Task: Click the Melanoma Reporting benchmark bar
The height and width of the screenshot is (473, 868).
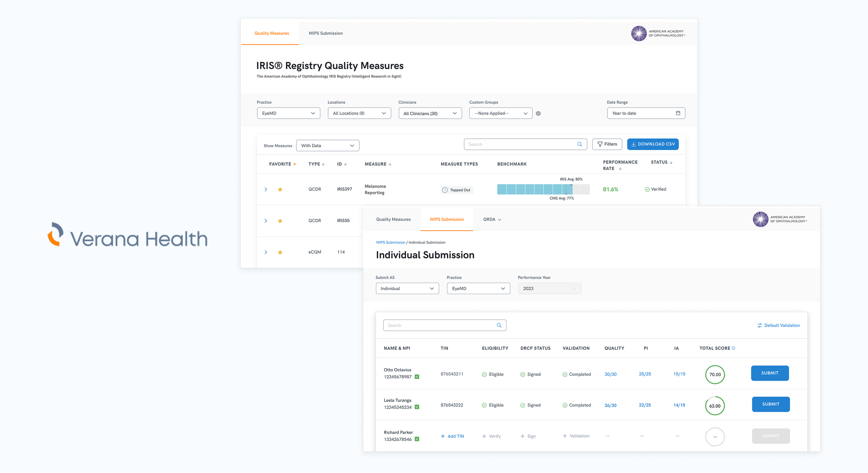Action: click(543, 189)
